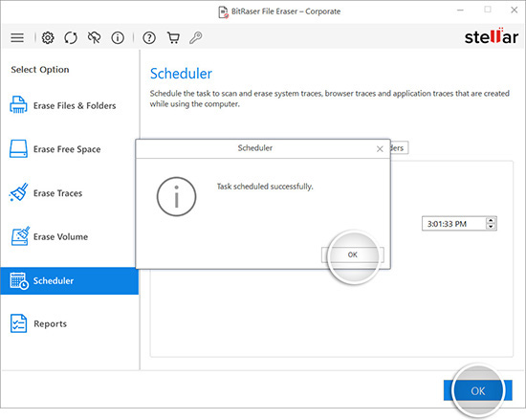Open the Help question mark icon

click(149, 37)
